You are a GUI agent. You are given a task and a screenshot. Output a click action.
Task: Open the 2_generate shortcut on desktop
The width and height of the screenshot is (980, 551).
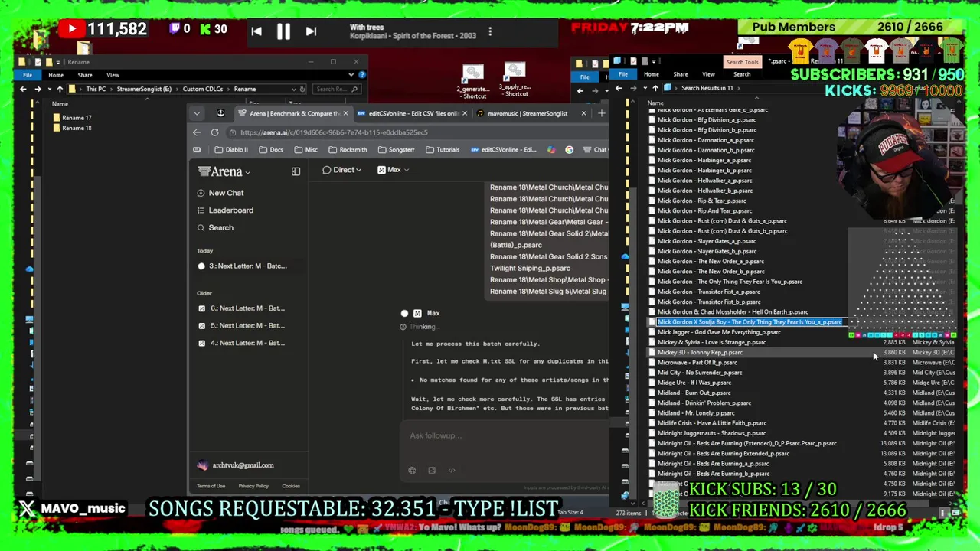point(473,81)
